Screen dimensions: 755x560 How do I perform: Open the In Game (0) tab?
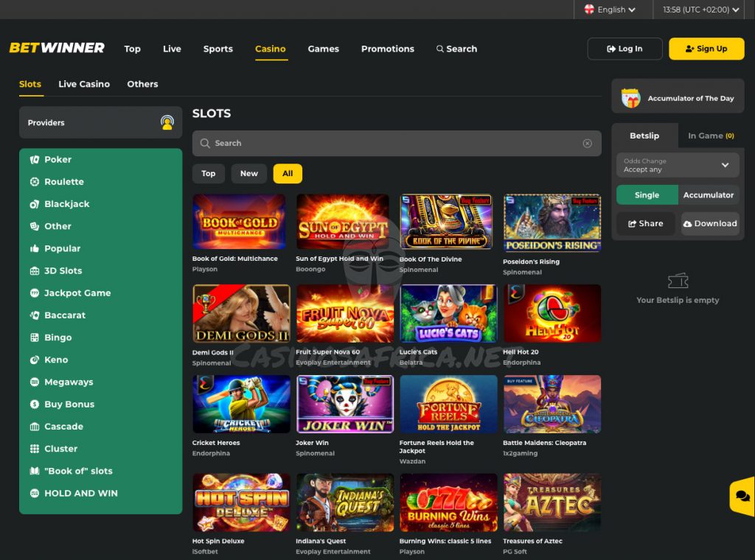(x=711, y=136)
